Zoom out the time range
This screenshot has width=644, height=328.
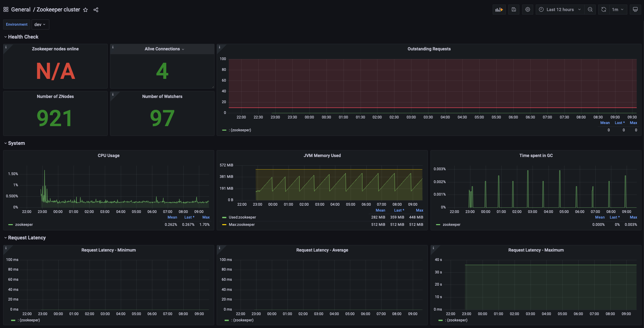coord(590,10)
